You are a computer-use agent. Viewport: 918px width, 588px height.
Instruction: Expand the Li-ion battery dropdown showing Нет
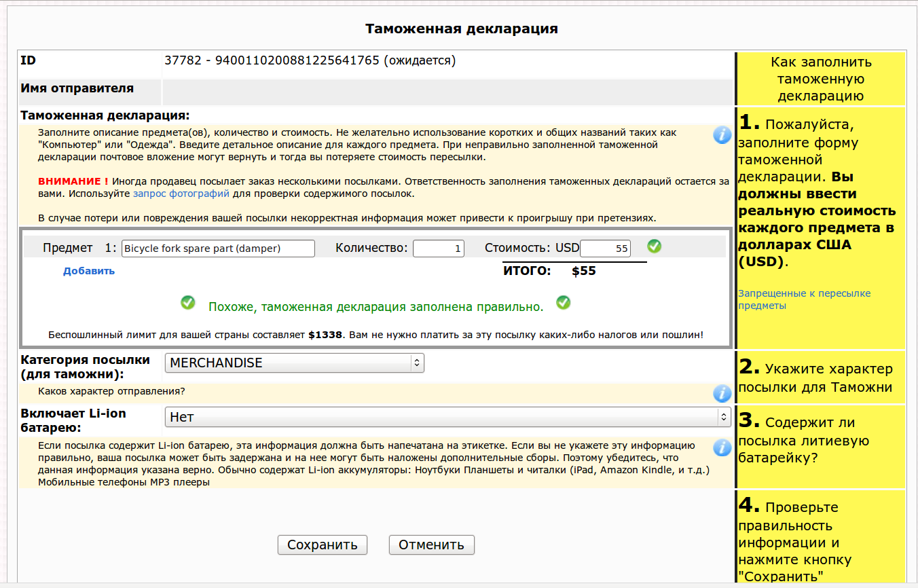click(447, 417)
